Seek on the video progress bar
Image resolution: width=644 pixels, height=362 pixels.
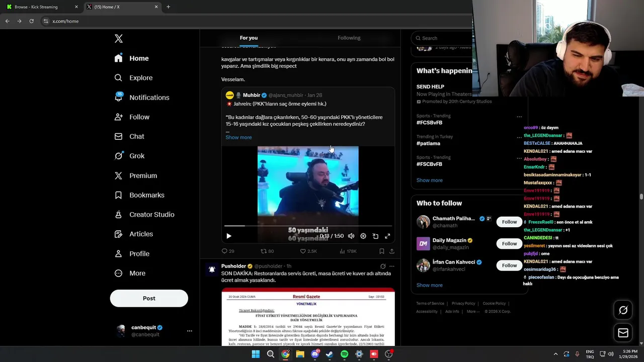pos(308,226)
